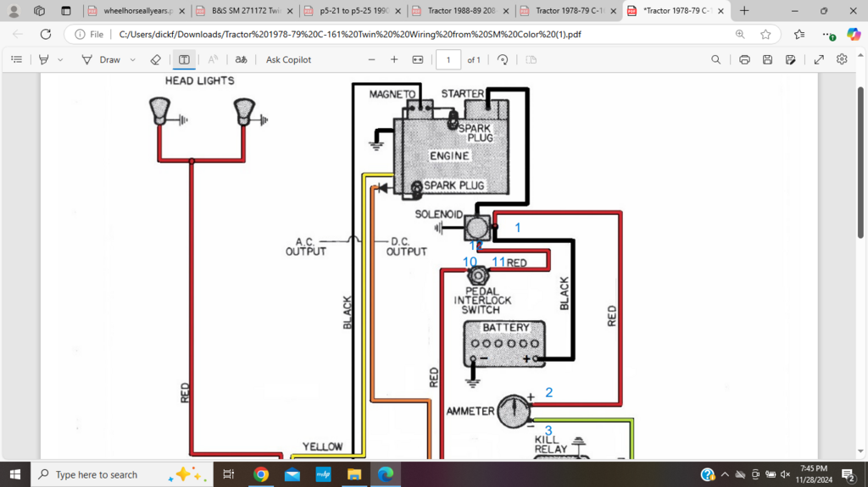Click the page number input field

click(448, 60)
